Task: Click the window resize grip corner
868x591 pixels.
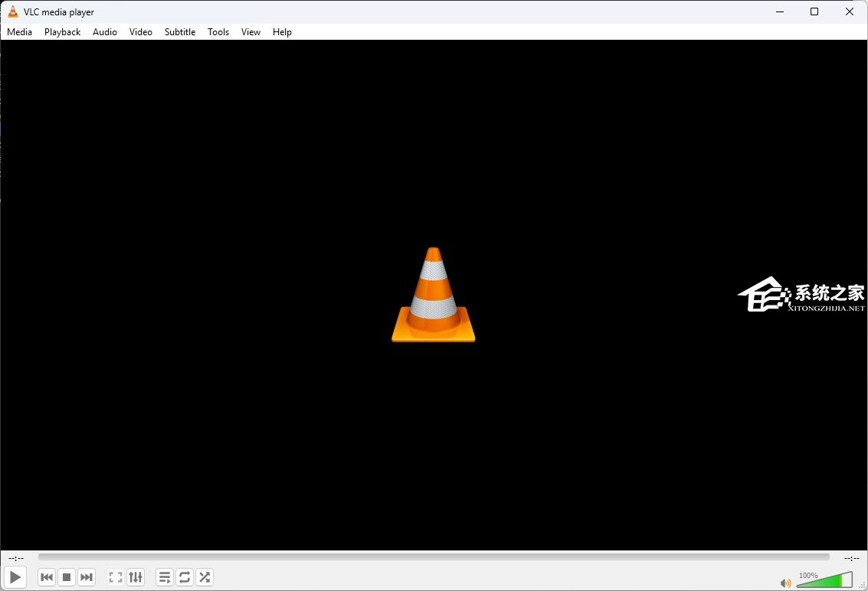Action: coord(863,586)
